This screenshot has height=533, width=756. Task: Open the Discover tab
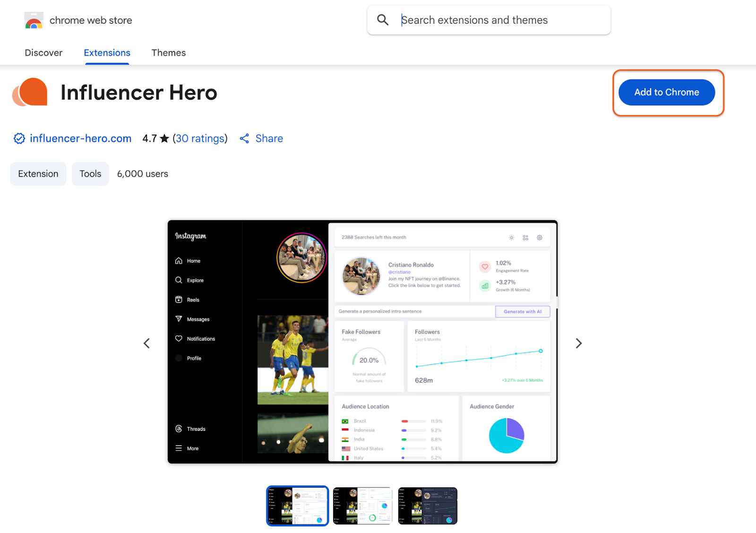click(x=43, y=53)
